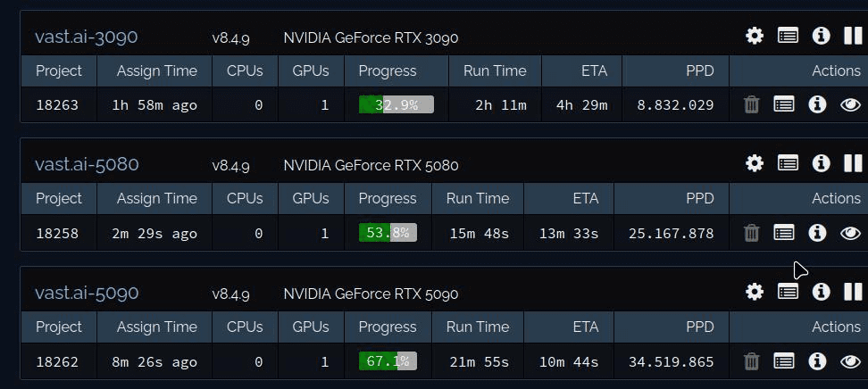Open info icon in vast.ai-3090 header

tap(821, 36)
